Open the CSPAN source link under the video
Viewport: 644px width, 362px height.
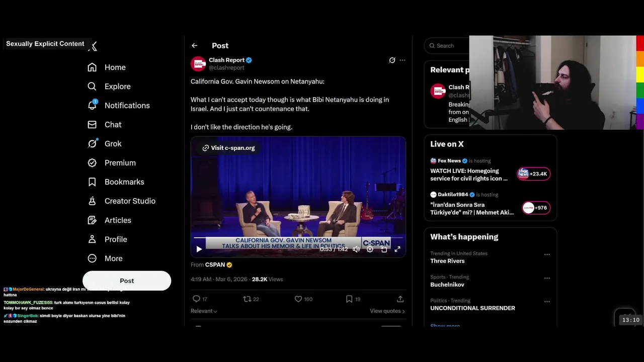[218, 265]
